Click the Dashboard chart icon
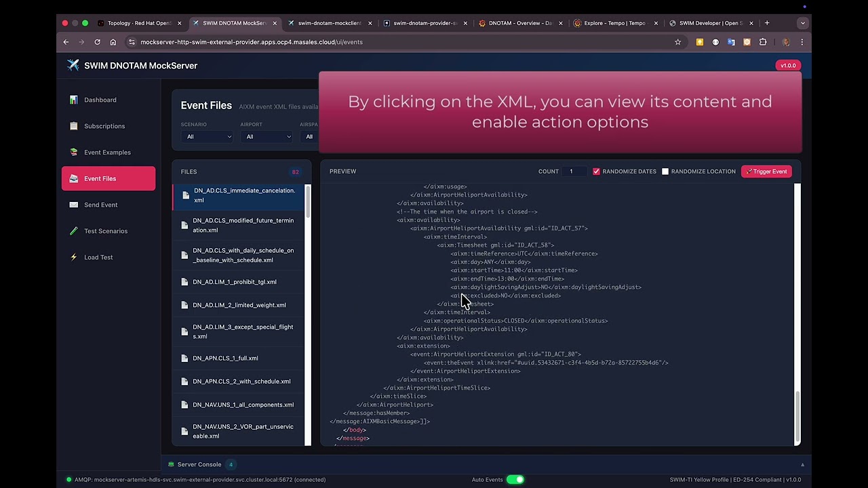 click(73, 100)
